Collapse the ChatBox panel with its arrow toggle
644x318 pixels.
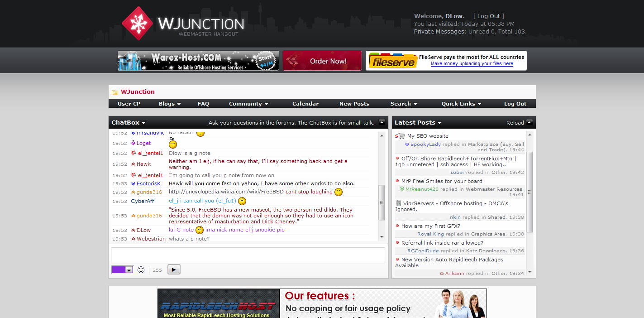[x=382, y=122]
